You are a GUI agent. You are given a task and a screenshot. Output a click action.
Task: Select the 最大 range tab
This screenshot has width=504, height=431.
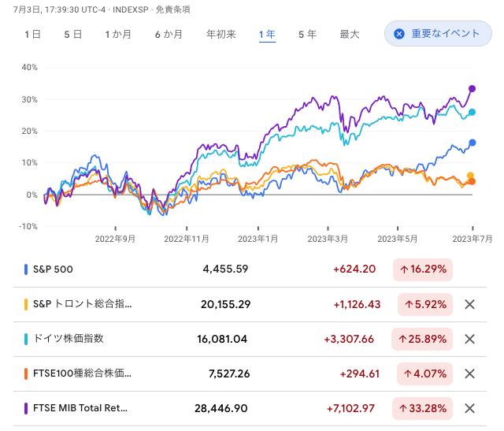point(350,34)
